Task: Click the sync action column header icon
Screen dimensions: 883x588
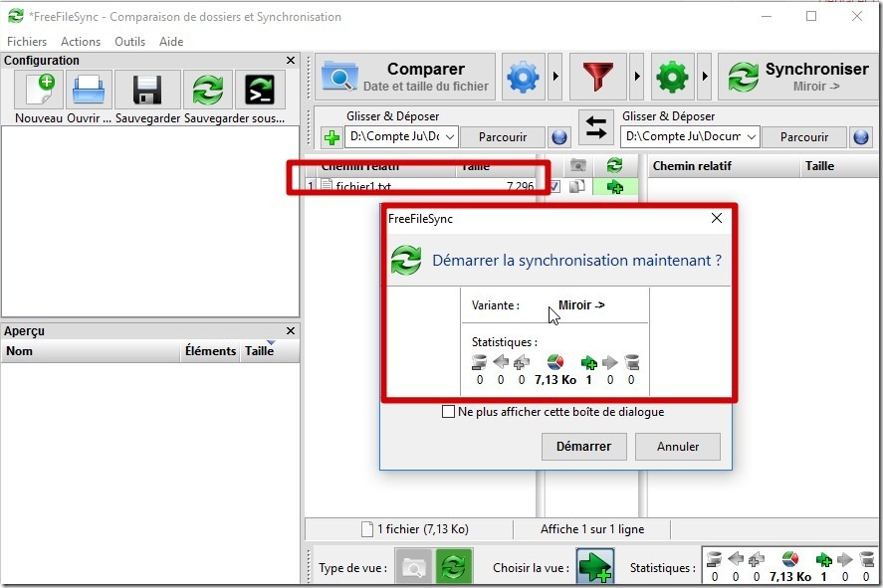Action: tap(614, 165)
